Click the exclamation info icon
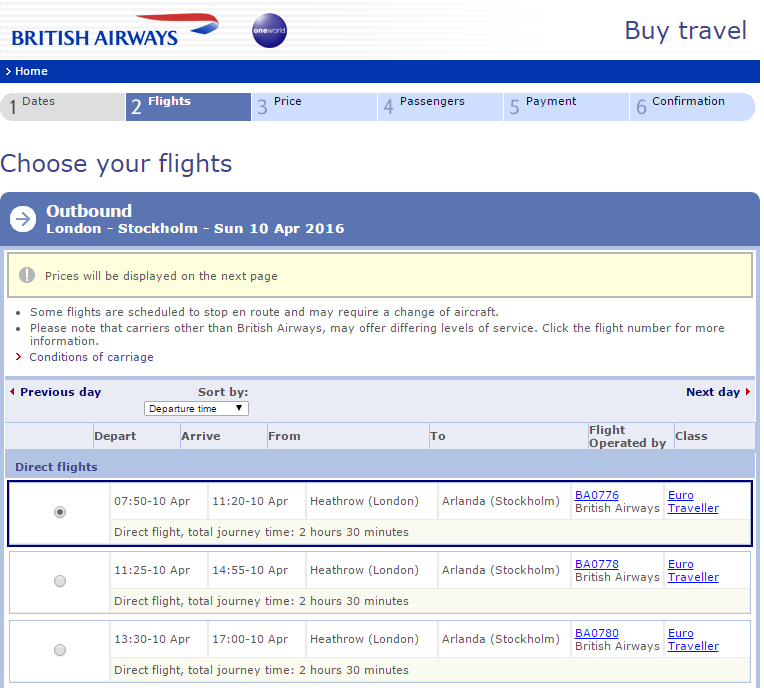 pyautogui.click(x=26, y=276)
